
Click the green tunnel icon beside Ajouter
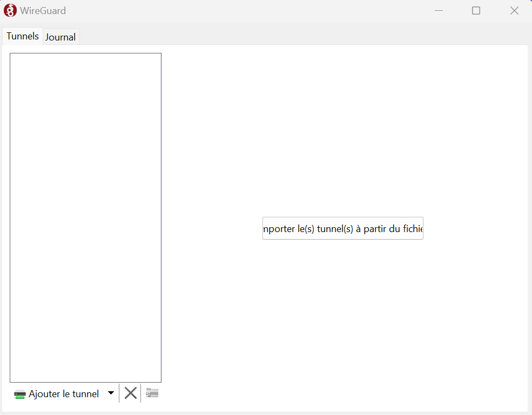(x=20, y=394)
